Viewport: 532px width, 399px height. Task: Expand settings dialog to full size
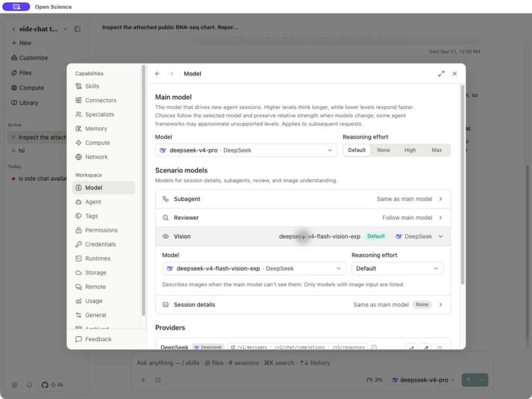441,74
